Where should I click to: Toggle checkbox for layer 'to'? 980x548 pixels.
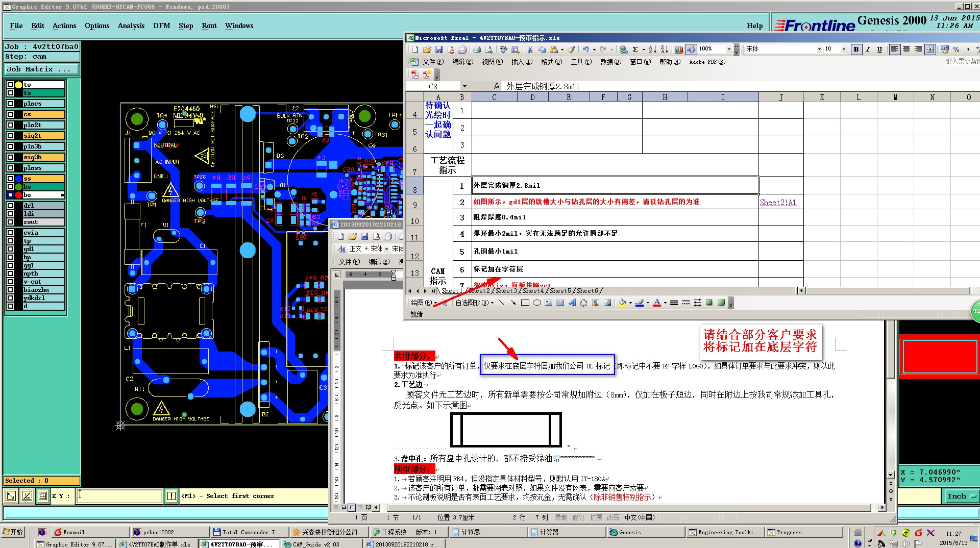[x=10, y=85]
